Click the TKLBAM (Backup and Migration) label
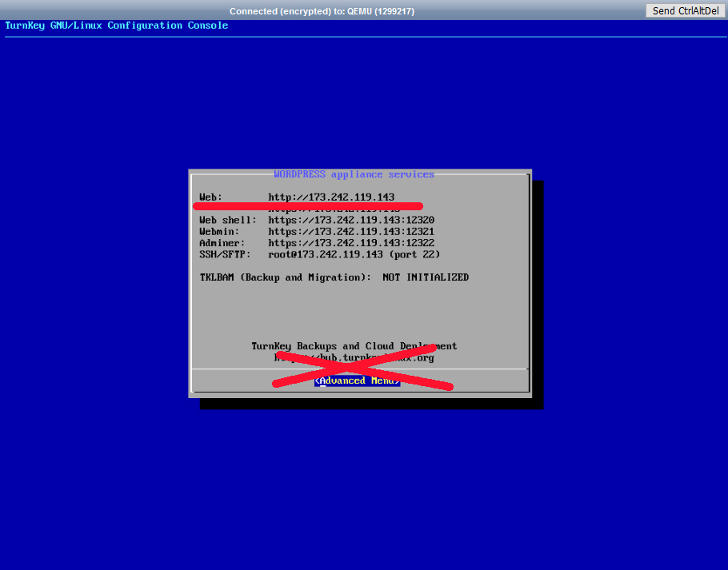Screen dimensions: 728x570 coord(285,277)
